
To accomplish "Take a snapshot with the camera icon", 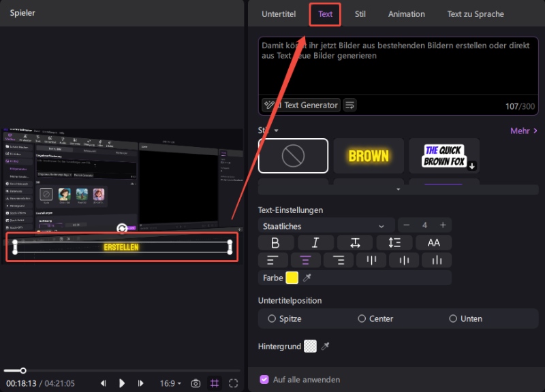I will point(196,383).
